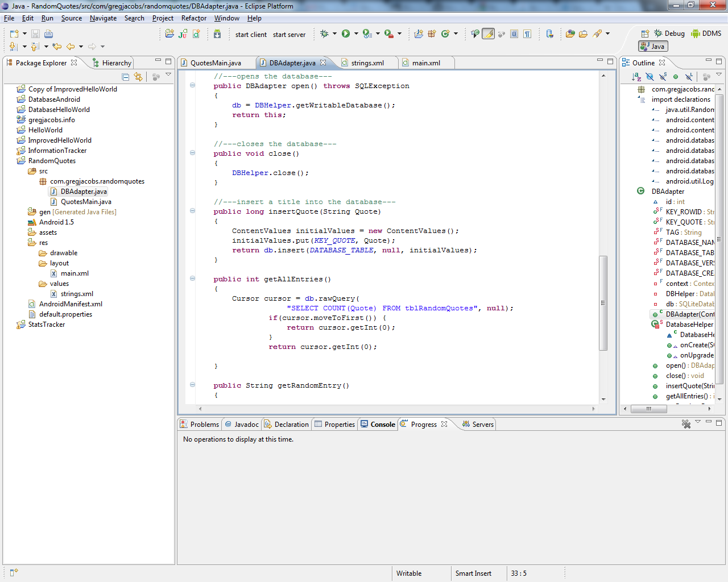Run the application with the green Run icon

click(347, 34)
